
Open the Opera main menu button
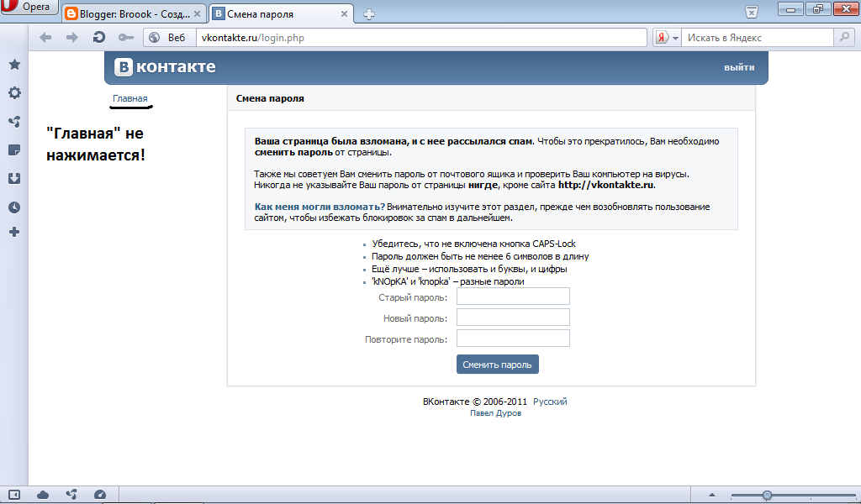[29, 7]
